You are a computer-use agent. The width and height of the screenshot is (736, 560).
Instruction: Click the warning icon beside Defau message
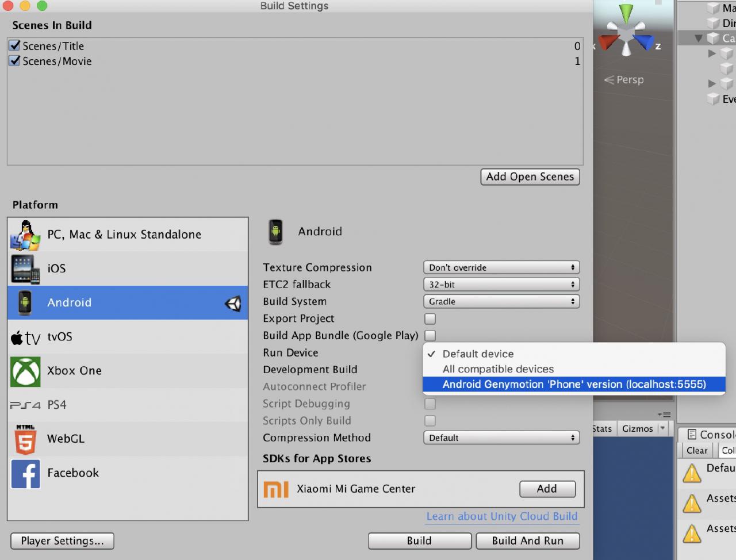point(692,473)
